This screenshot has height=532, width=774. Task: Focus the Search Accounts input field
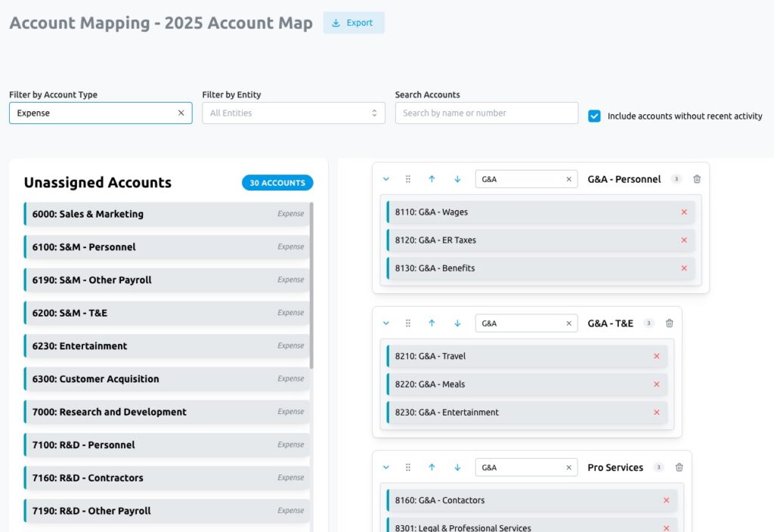[x=486, y=113]
